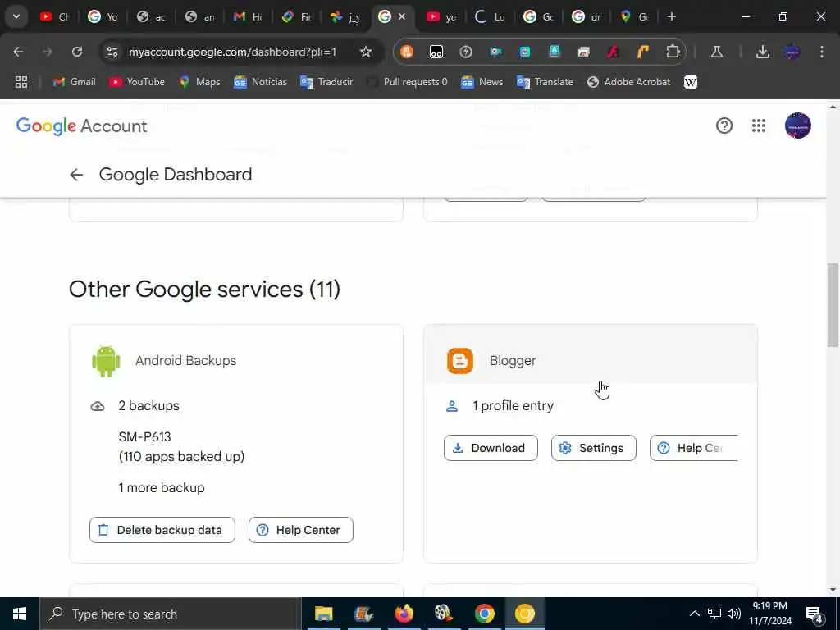The image size is (840, 630).
Task: Open the bookmarks apps grid icon
Action: [21, 82]
